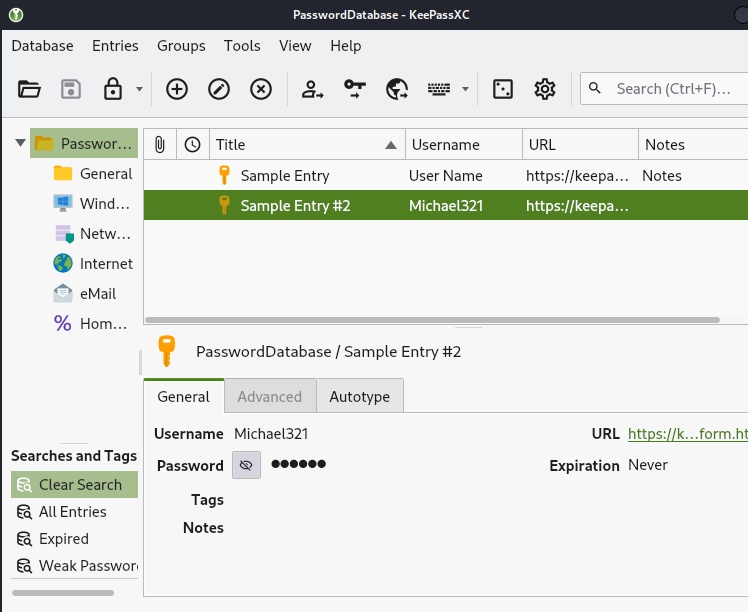
Task: Select the Internet group
Action: [x=93, y=264]
